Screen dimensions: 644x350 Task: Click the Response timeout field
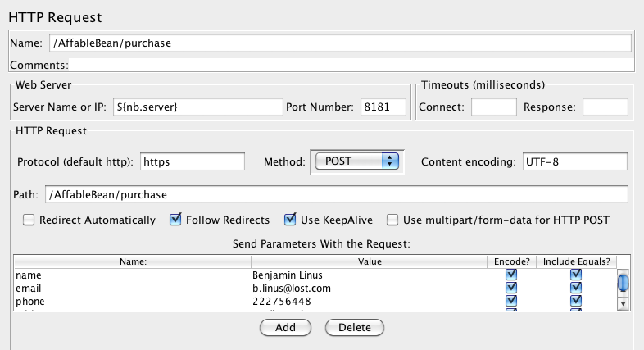(605, 107)
